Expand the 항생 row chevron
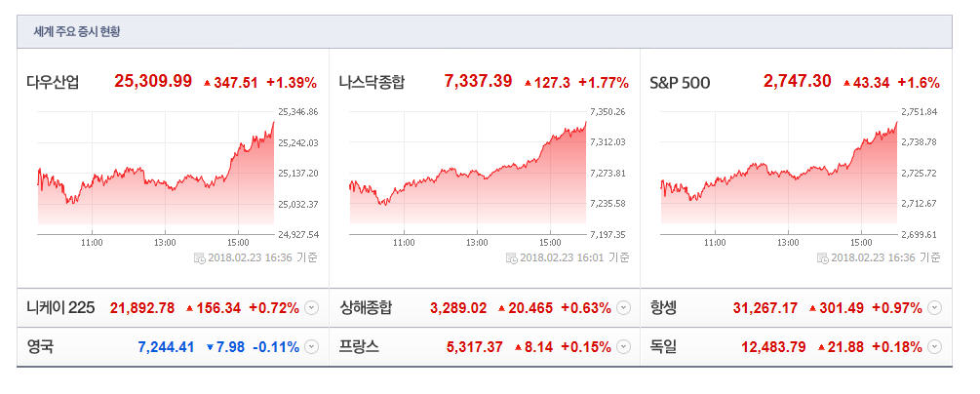This screenshot has width=980, height=394. pyautogui.click(x=934, y=308)
